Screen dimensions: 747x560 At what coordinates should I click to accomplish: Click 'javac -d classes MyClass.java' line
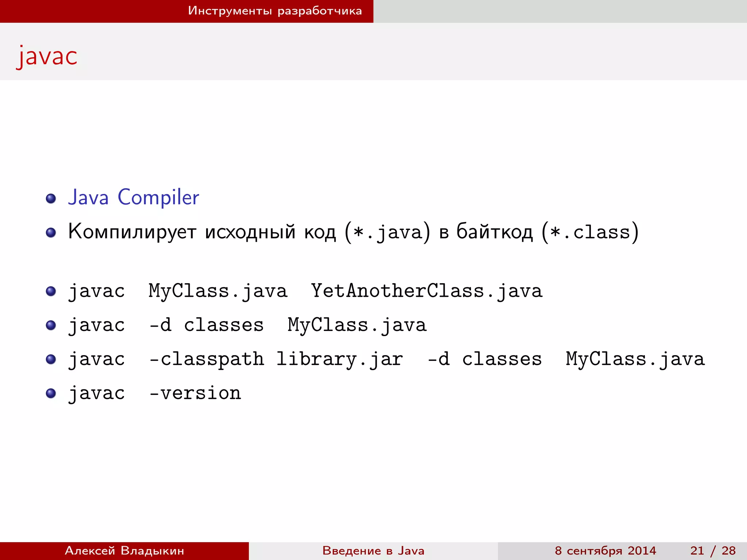[x=247, y=325]
